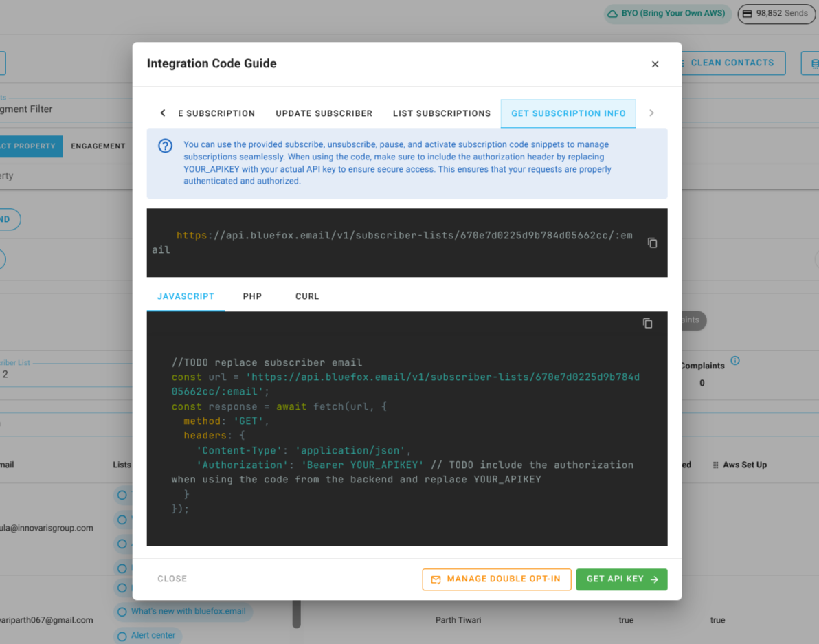Viewport: 819px width, 644px height.
Task: Click the Complaints info icon
Action: tap(735, 361)
